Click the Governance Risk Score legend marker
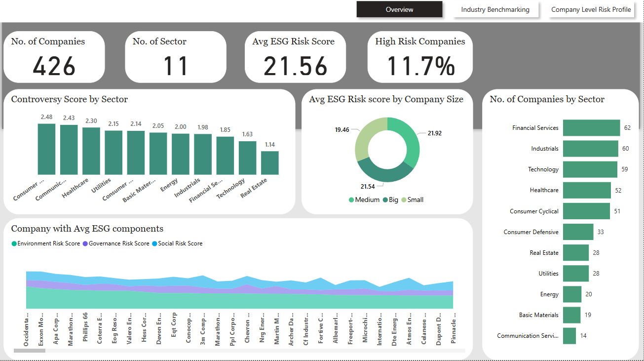 [85, 243]
